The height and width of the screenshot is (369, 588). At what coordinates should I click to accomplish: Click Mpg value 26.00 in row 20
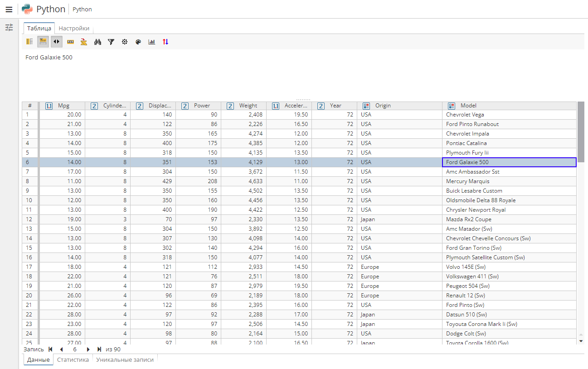tap(63, 296)
